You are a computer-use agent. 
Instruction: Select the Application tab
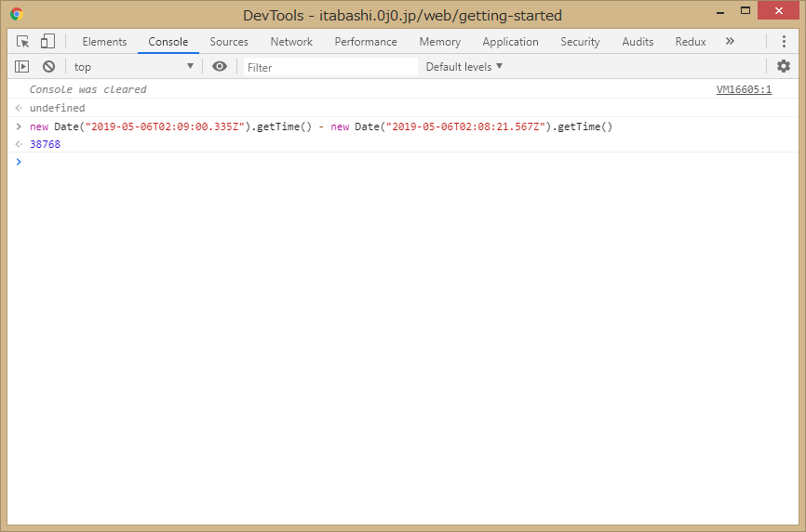coord(510,42)
